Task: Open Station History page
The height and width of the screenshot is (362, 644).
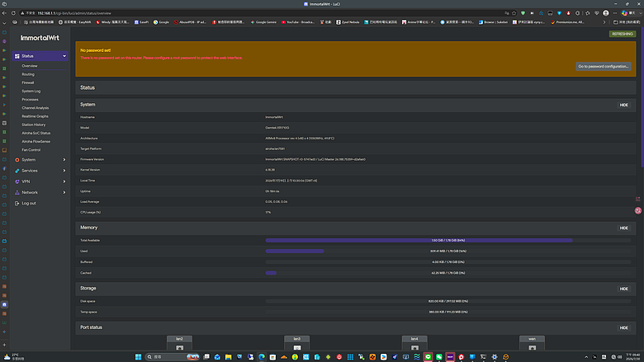Action: click(x=34, y=125)
